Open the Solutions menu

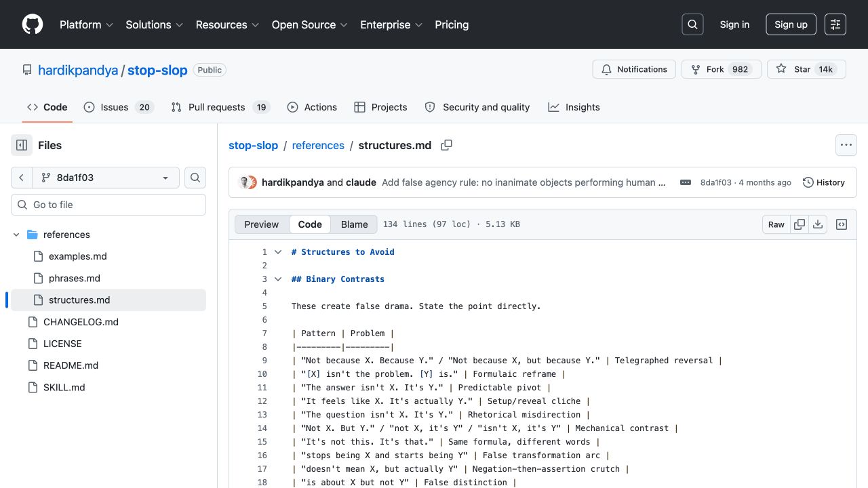[155, 24]
